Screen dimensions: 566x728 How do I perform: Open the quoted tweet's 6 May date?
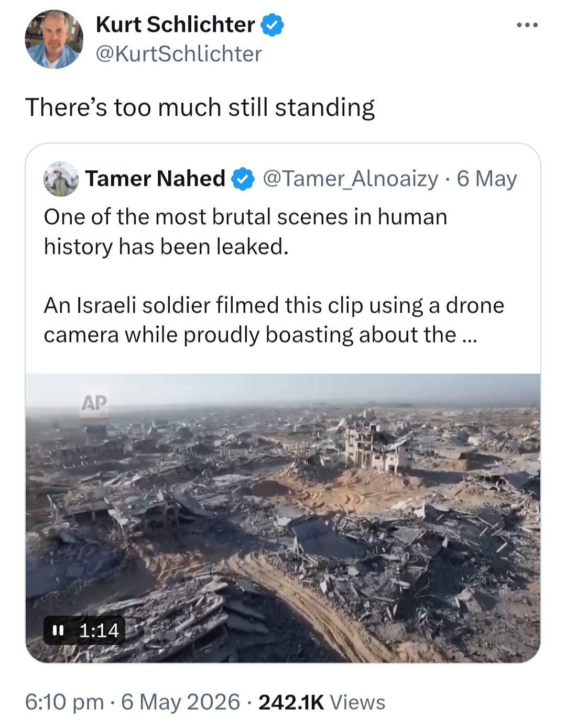point(487,179)
